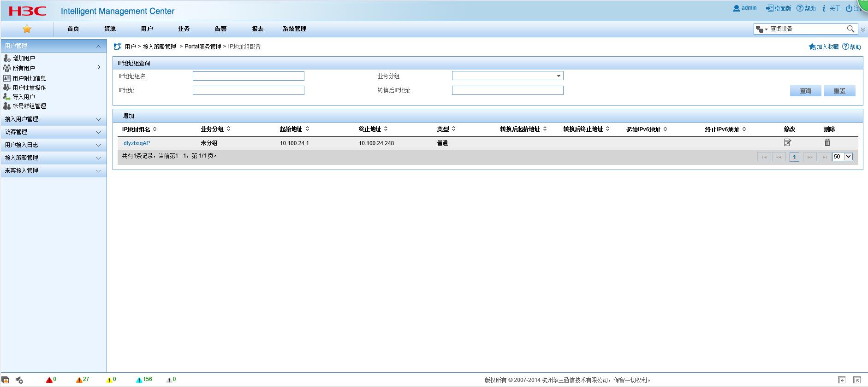Sort by the IP地址组名 column
The image size is (868, 387).
coord(139,129)
